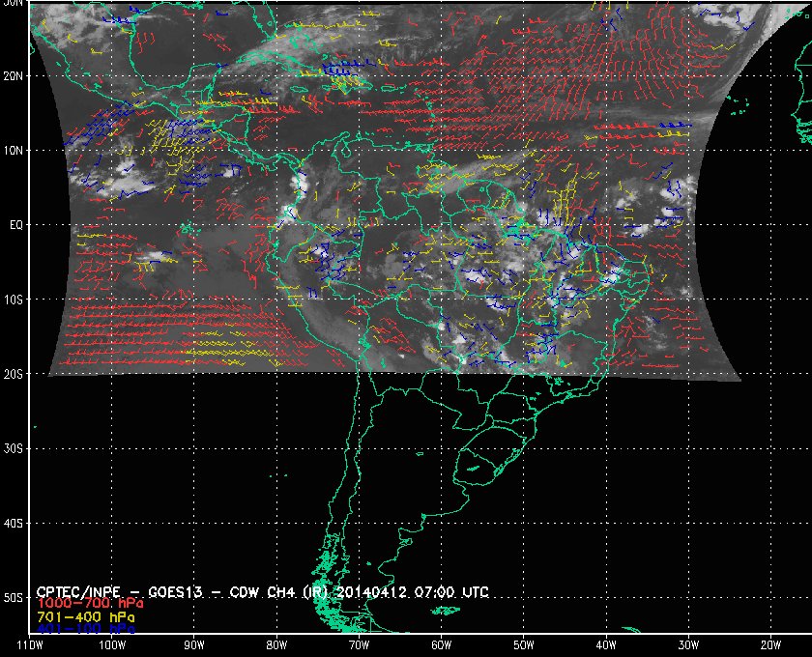Click the 50S latitude label
Viewport: 812px width, 657px height.
click(x=13, y=598)
